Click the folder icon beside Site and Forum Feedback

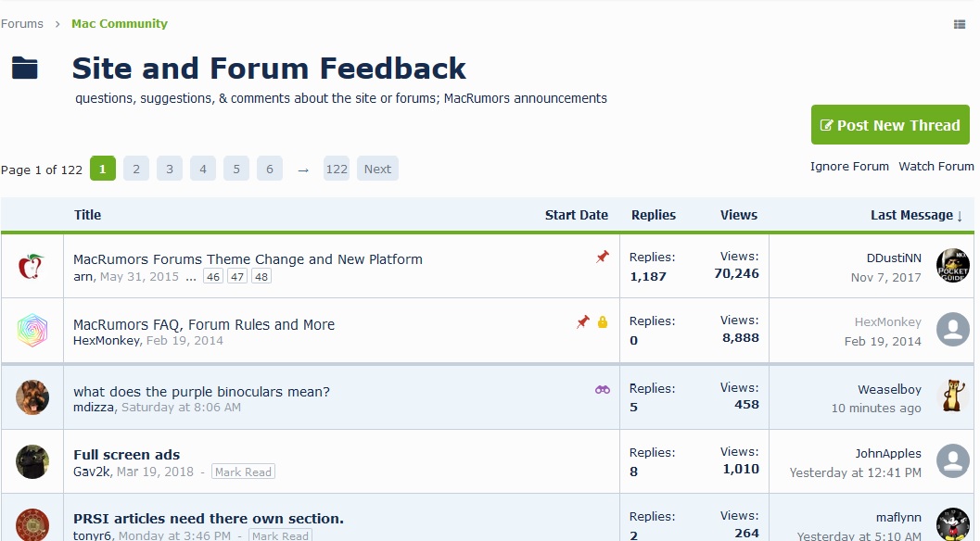25,68
